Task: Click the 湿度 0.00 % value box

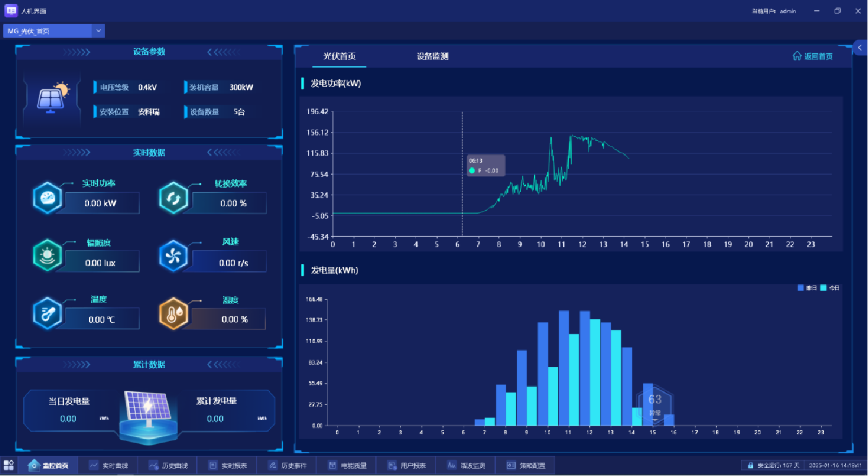Action: [x=228, y=319]
